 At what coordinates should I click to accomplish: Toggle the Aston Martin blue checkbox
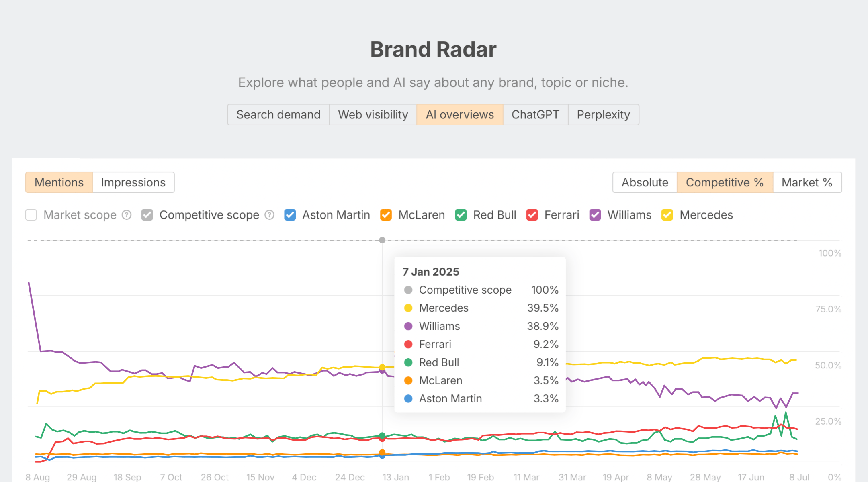290,215
